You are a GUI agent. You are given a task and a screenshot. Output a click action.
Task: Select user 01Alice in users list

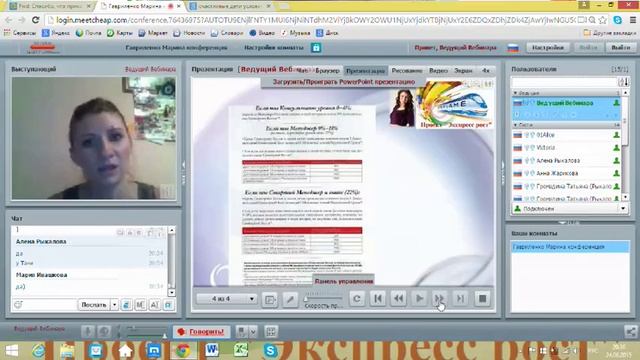[x=567, y=135]
